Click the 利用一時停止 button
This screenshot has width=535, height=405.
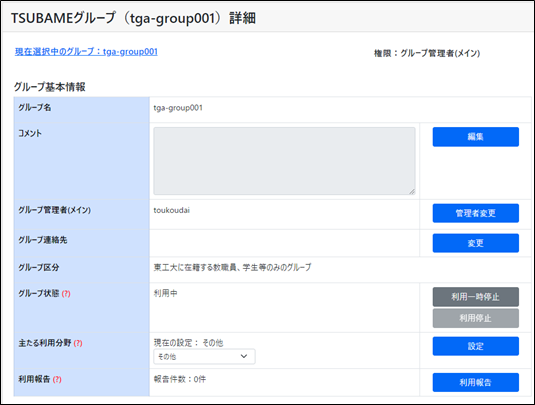click(x=476, y=297)
